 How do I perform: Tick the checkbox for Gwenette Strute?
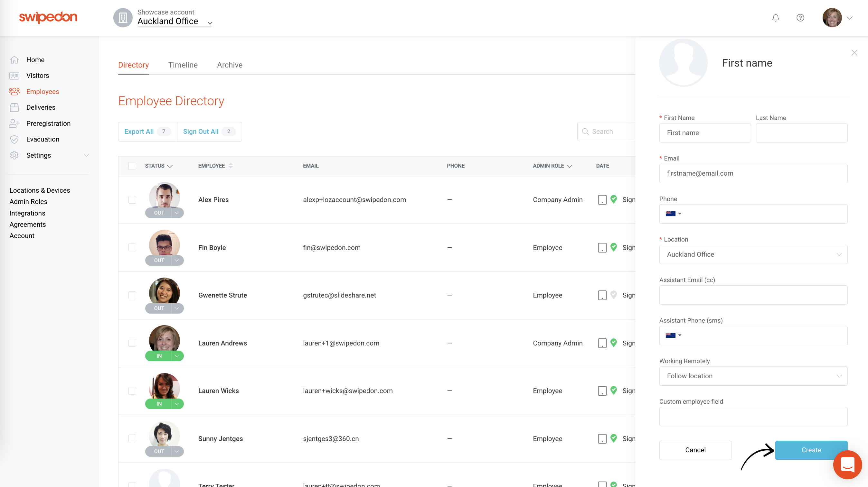(x=132, y=295)
